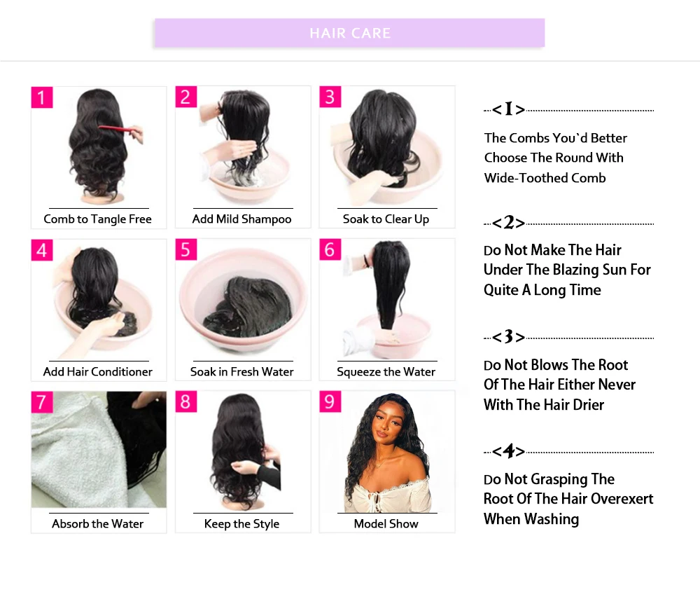Screen dimensions: 700x592
Task: Click the HAIR CARE purple banner
Action: 349,33
